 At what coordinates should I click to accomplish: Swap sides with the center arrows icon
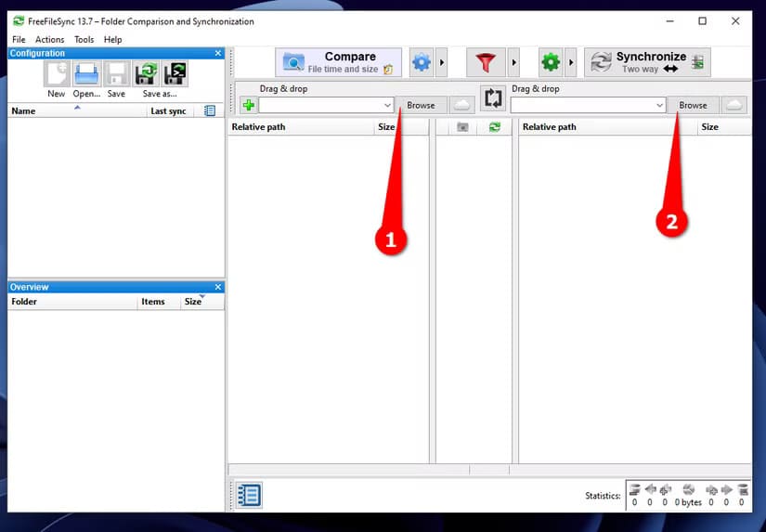click(492, 98)
